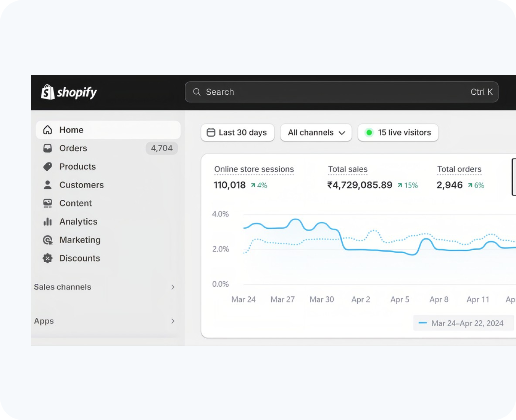Click the ₹4,729,085.89 sales value
The image size is (516, 420).
tap(360, 185)
